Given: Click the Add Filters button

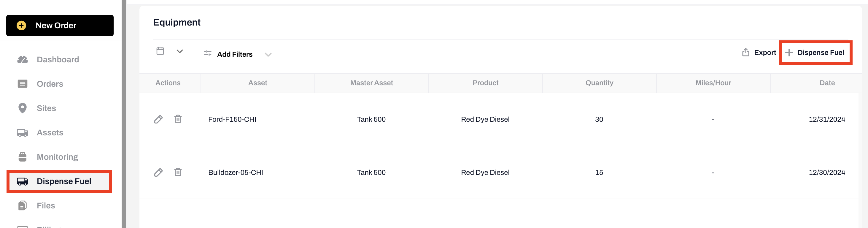Looking at the screenshot, I should (x=235, y=54).
